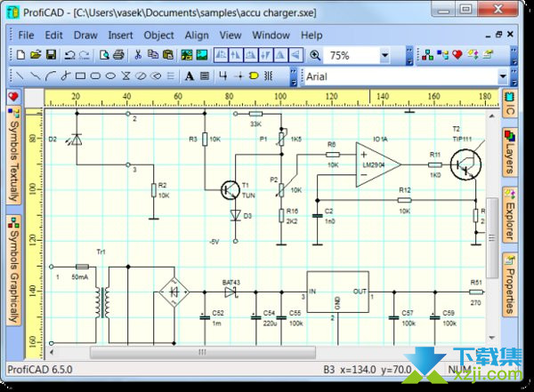Show the Symbols Textually side panel

(13, 156)
